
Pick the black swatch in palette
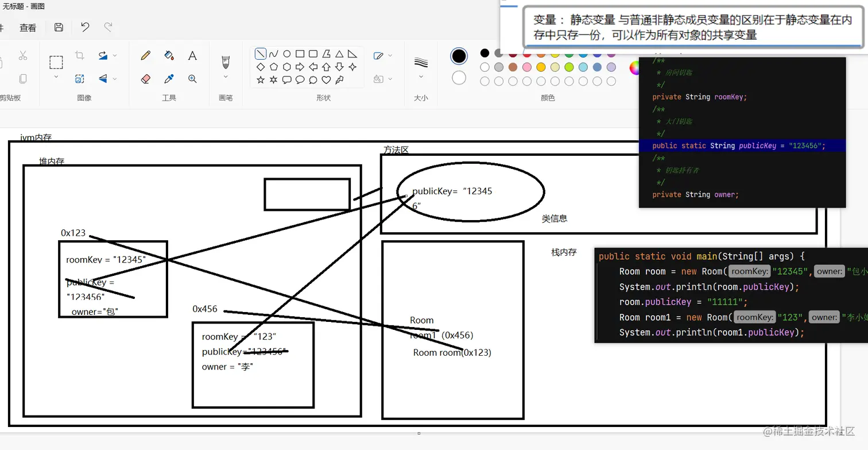tap(485, 53)
